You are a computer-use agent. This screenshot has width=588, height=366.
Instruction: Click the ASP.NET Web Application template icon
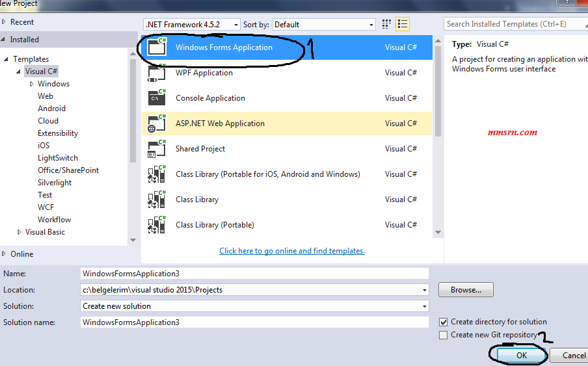click(x=157, y=124)
